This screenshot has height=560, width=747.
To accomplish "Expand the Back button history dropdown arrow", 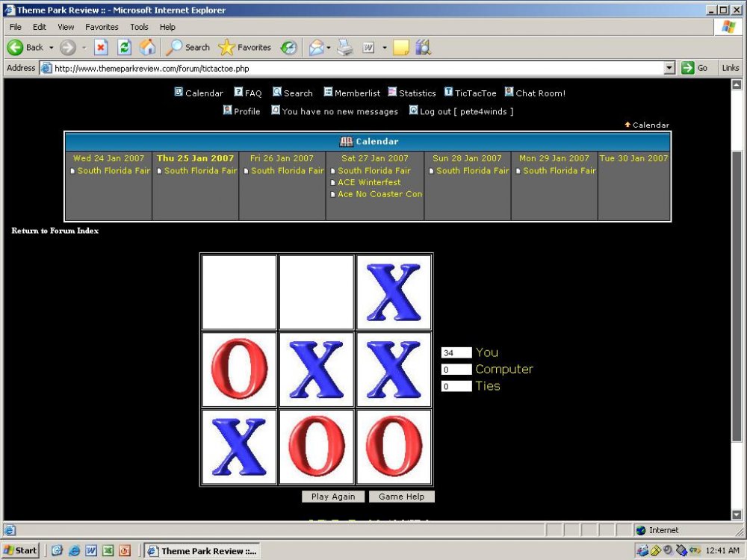I will [52, 48].
